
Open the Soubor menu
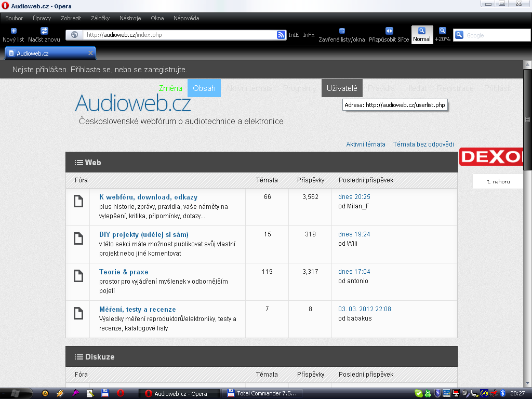14,18
